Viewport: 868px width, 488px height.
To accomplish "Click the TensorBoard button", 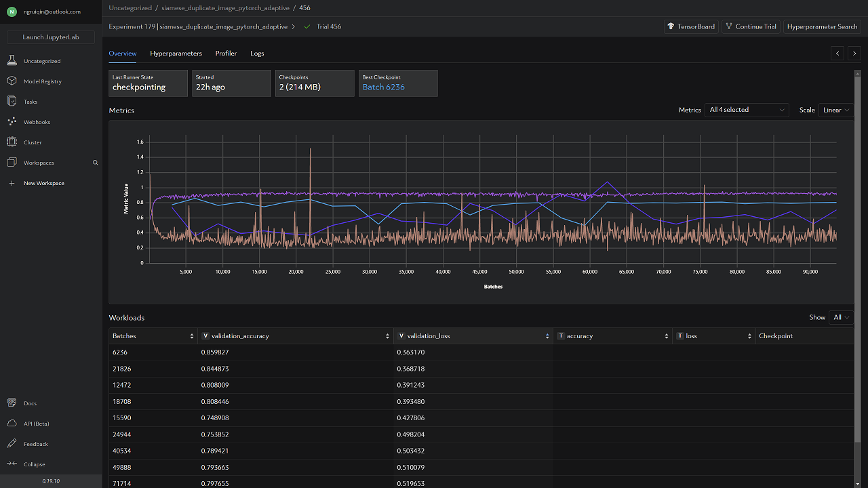I will coord(691,26).
